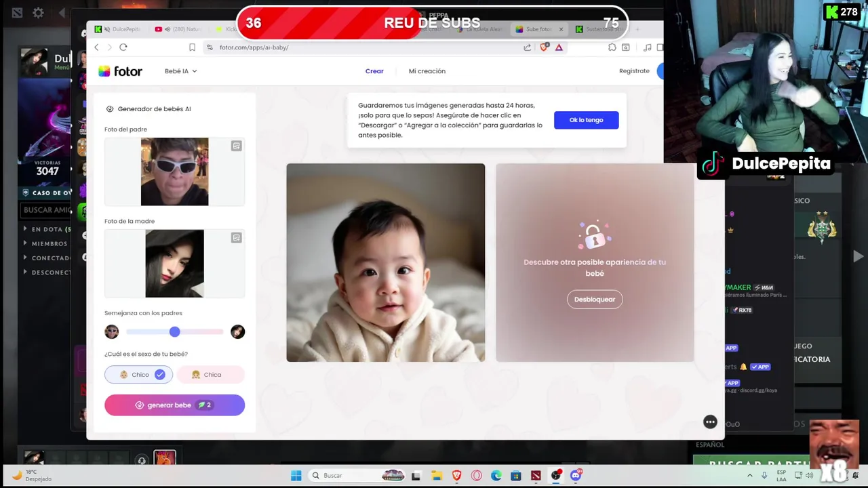Click the music note icon in browser toolbar
The height and width of the screenshot is (488, 868).
648,47
